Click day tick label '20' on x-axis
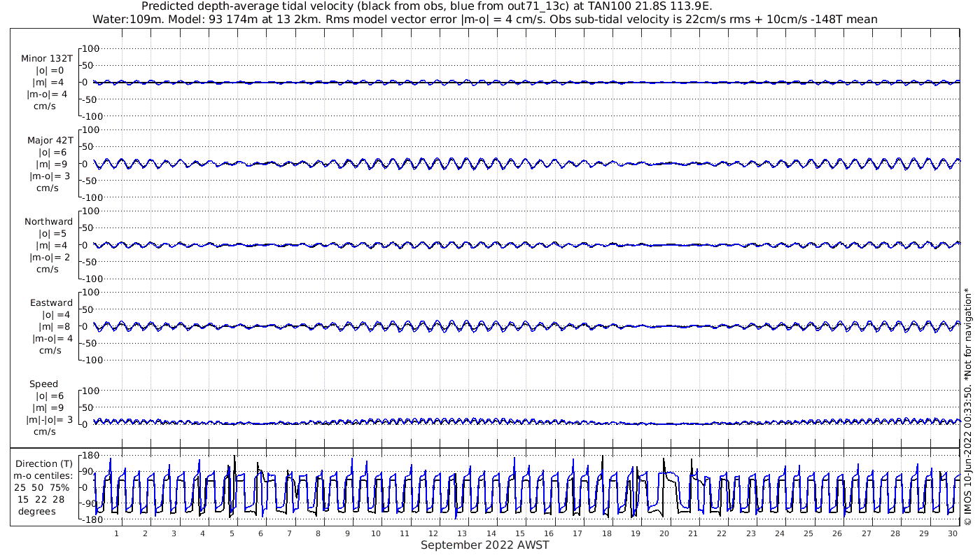This screenshot has height=560, width=980. tap(664, 533)
